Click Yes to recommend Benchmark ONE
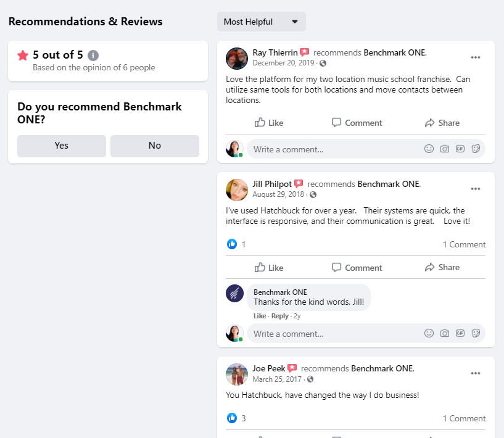Screen dimensions: 504x438 (62, 146)
